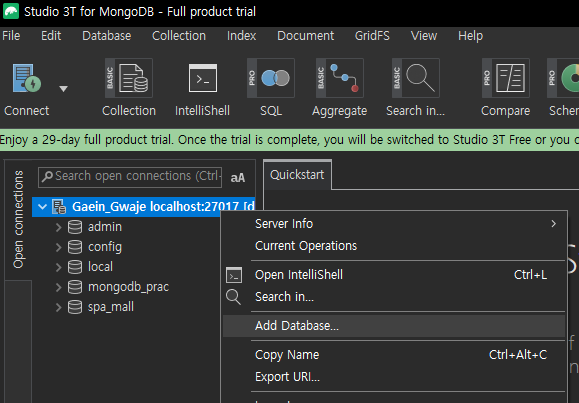Choose Current Operations from context menu
The height and width of the screenshot is (403, 579).
coord(394,246)
